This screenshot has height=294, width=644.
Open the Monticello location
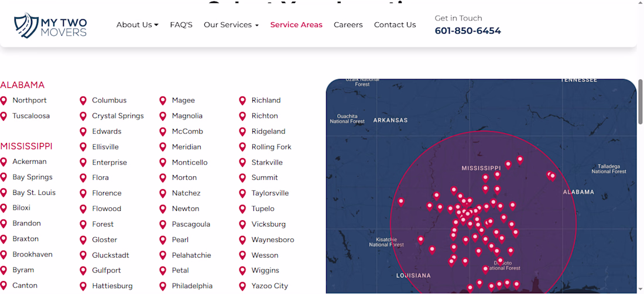(x=190, y=162)
